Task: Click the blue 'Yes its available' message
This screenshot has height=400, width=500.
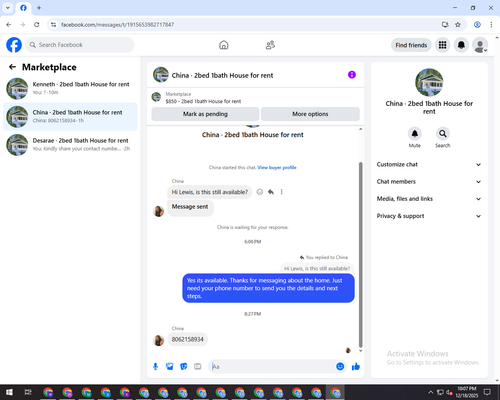Action: 268,288
